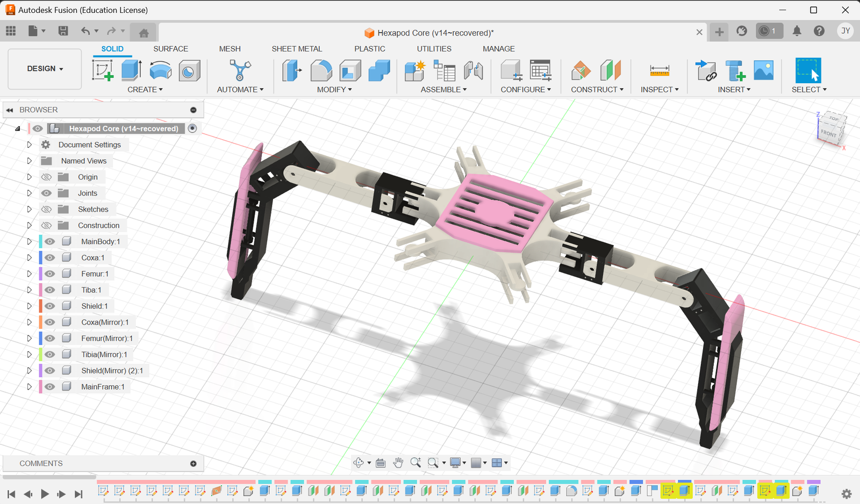Viewport: 860px width, 504px height.
Task: Click a highlighted sketch marker in the timeline
Action: click(x=669, y=491)
